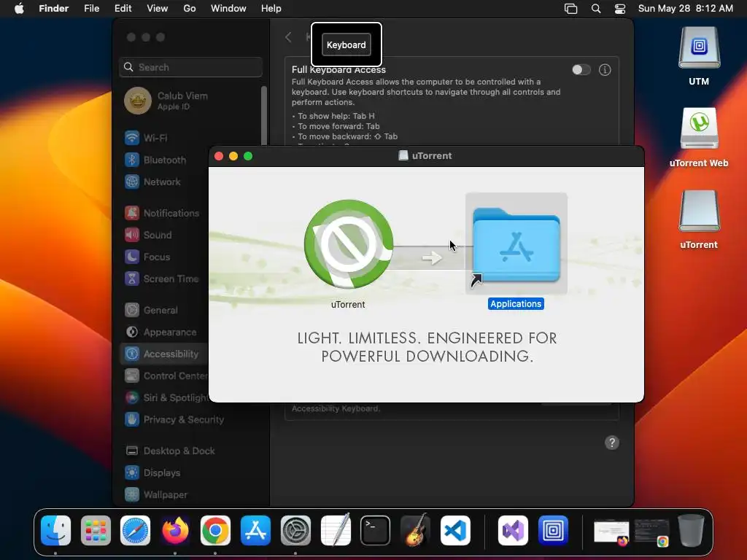Open Displays settings
Viewport: 747px width, 560px height.
coord(190,473)
